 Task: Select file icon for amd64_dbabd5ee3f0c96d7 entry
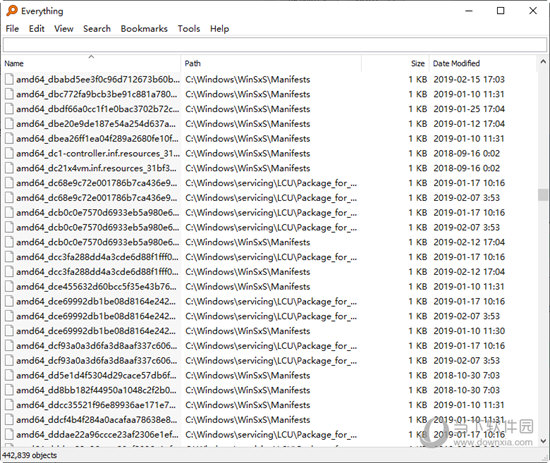[x=9, y=79]
